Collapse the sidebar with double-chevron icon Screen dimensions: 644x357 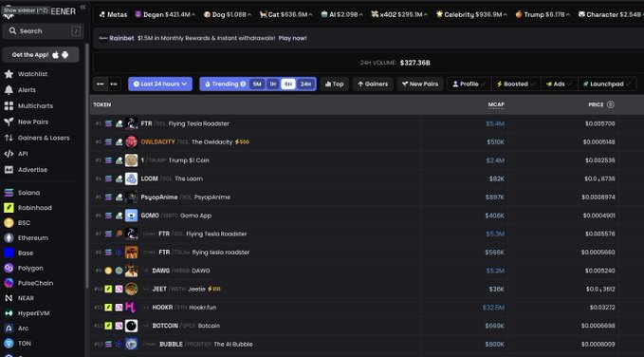(83, 7)
